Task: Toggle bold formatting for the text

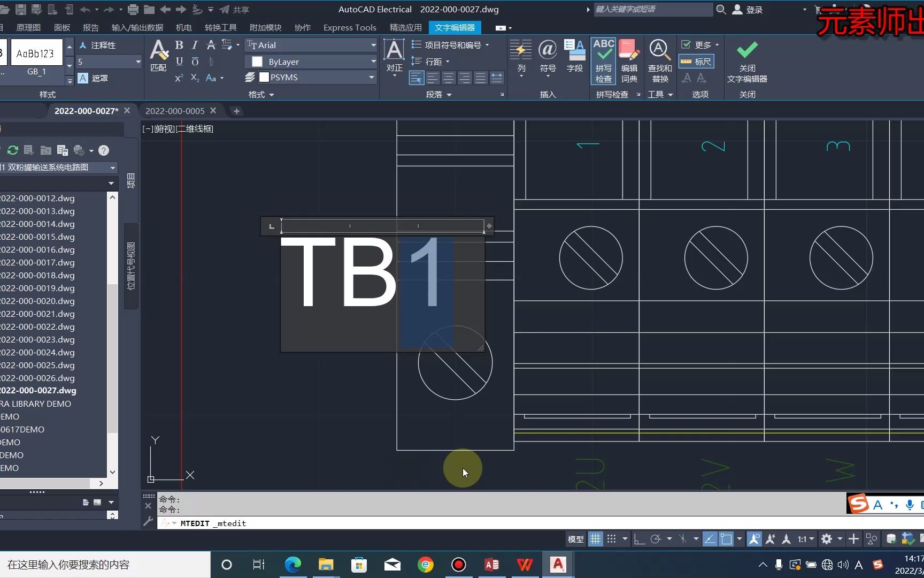Action: (179, 45)
